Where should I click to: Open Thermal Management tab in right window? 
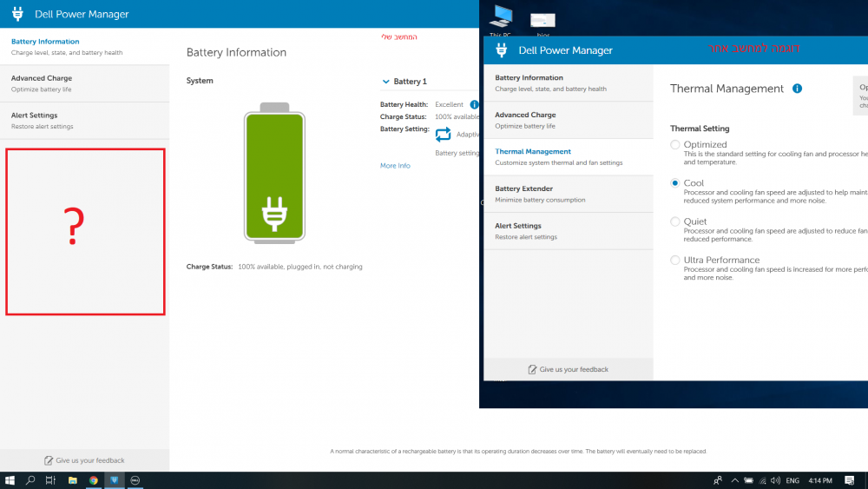click(569, 156)
